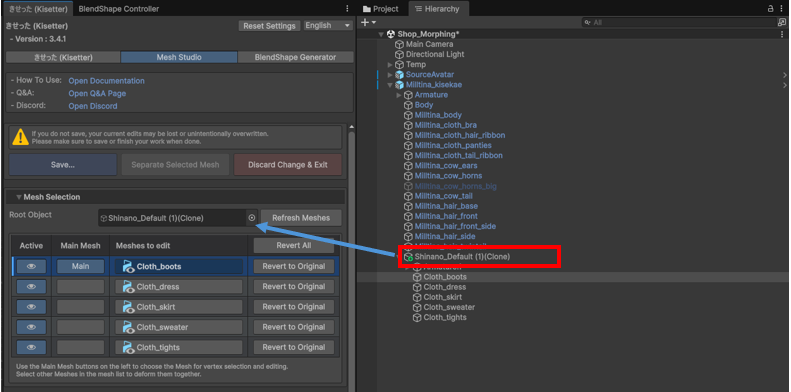Screen dimensions: 791x392
Task: Open Discord link
Action: point(93,106)
